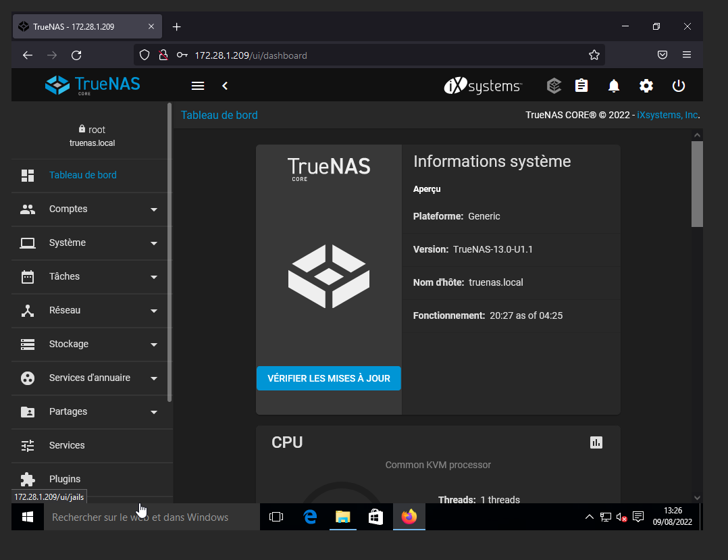Click scroll down arrow of dashboard
728x560 pixels.
[x=697, y=498]
